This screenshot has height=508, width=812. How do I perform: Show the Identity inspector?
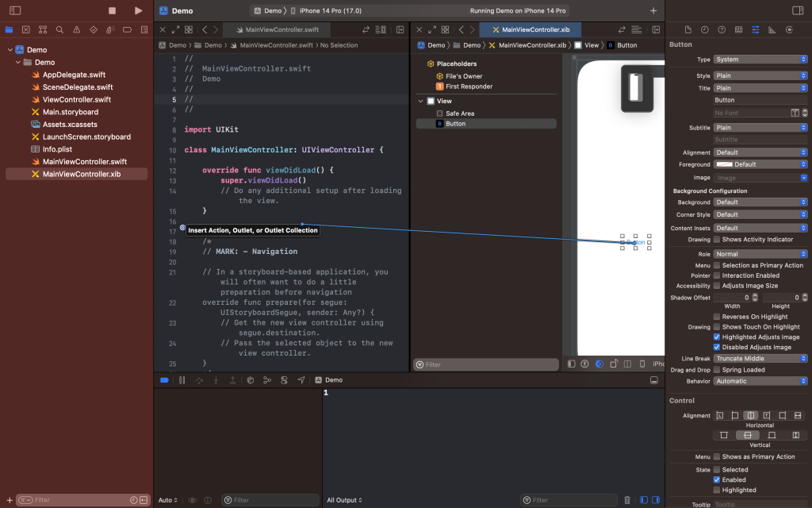pyautogui.click(x=738, y=29)
